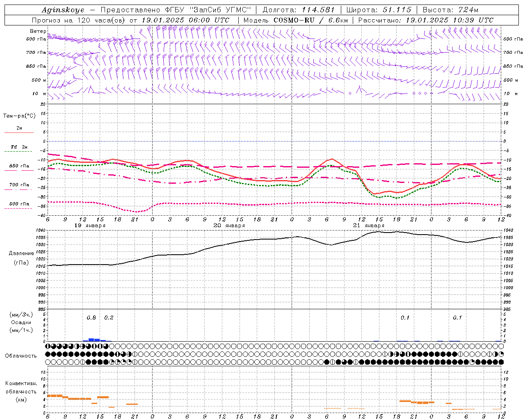Click the (км) convective cloud unit label
The height and width of the screenshot is (420, 525).
pyautogui.click(x=21, y=399)
